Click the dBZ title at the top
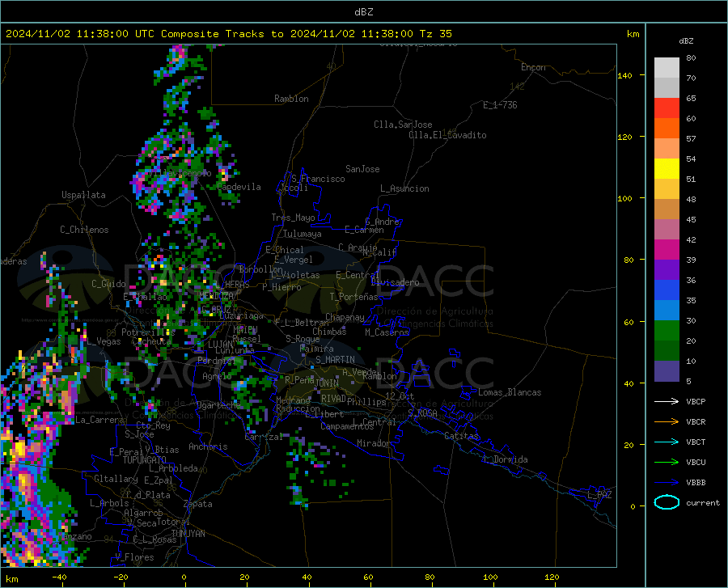The width and height of the screenshot is (728, 588). tap(363, 12)
